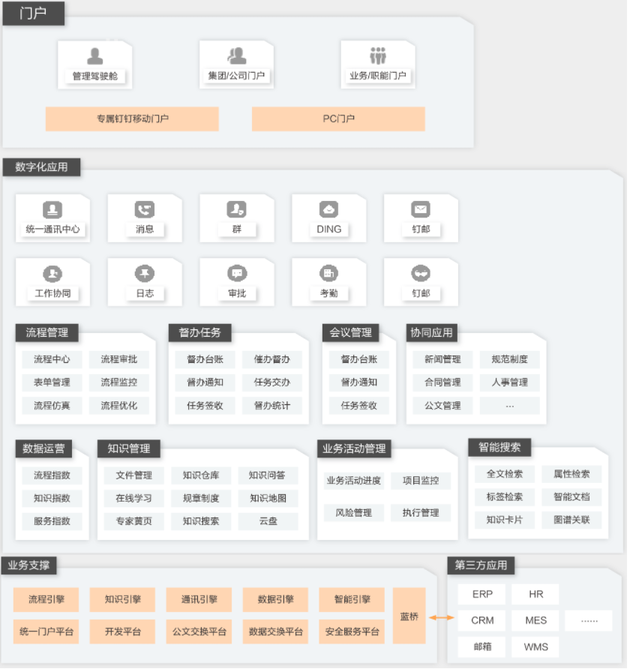Select 全文检索 item
Screen dimensions: 630x672
[x=505, y=475]
